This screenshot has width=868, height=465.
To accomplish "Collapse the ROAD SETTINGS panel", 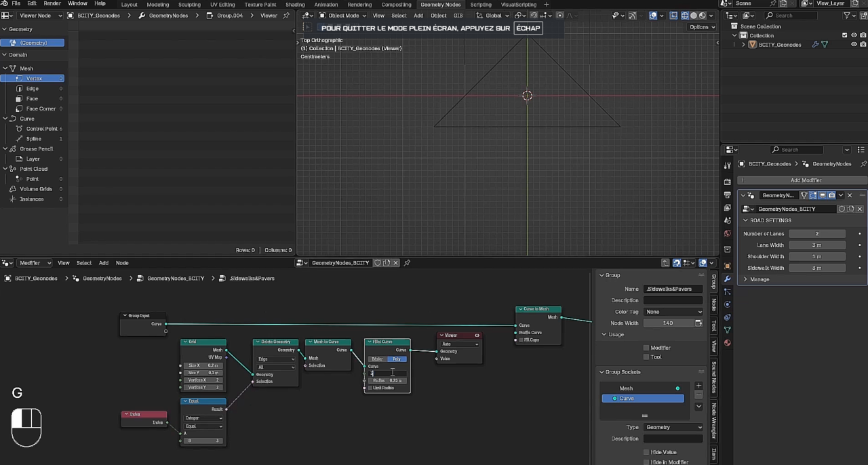I will click(746, 220).
